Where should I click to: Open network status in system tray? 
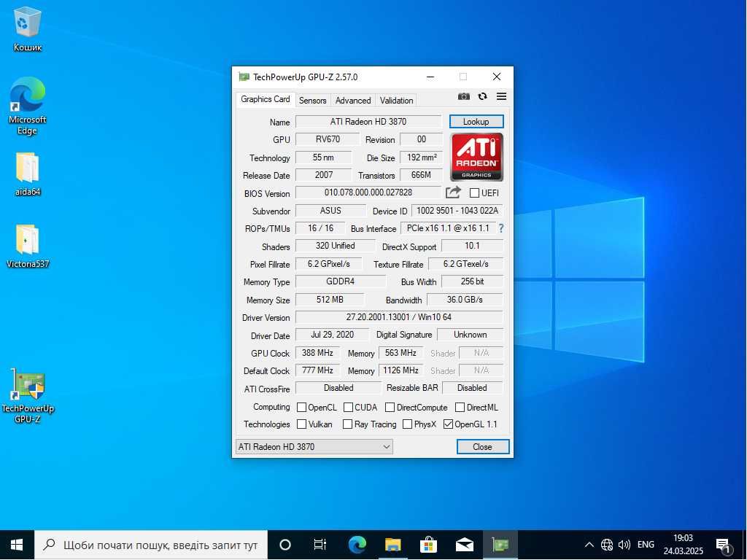coord(606,545)
